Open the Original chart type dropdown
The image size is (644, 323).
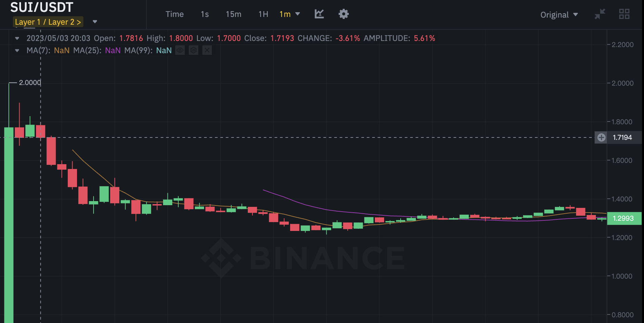pos(559,15)
